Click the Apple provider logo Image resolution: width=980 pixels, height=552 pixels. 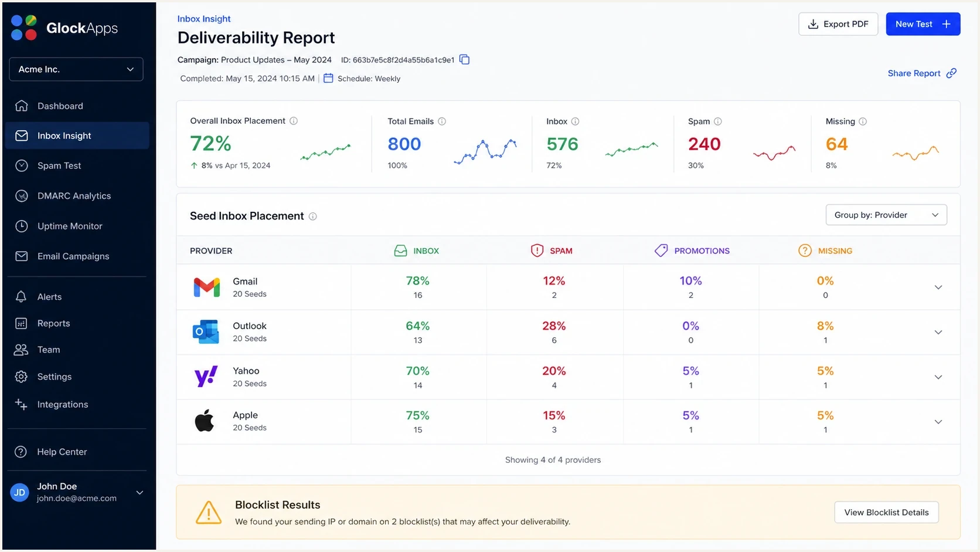205,421
